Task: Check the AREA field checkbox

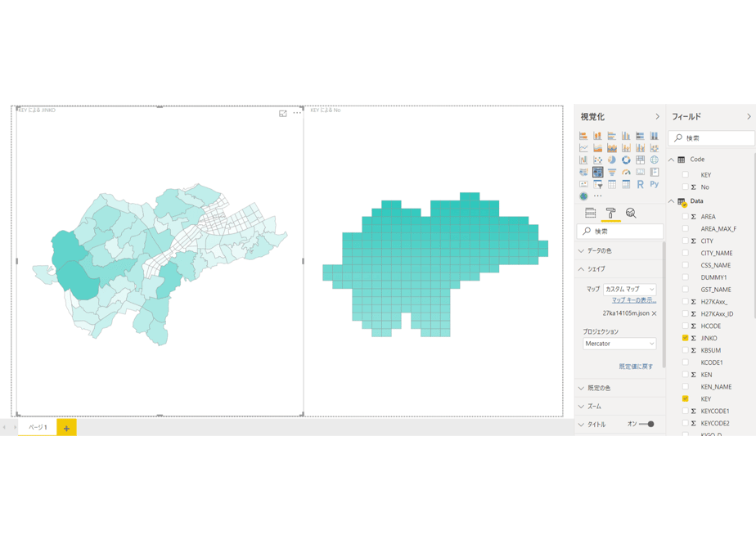Action: point(685,216)
